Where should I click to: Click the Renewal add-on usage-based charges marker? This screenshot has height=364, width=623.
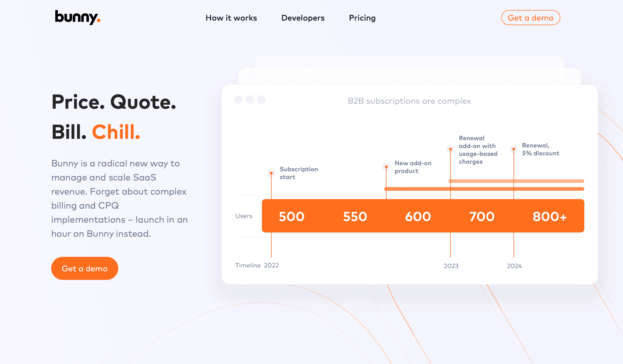tap(451, 149)
